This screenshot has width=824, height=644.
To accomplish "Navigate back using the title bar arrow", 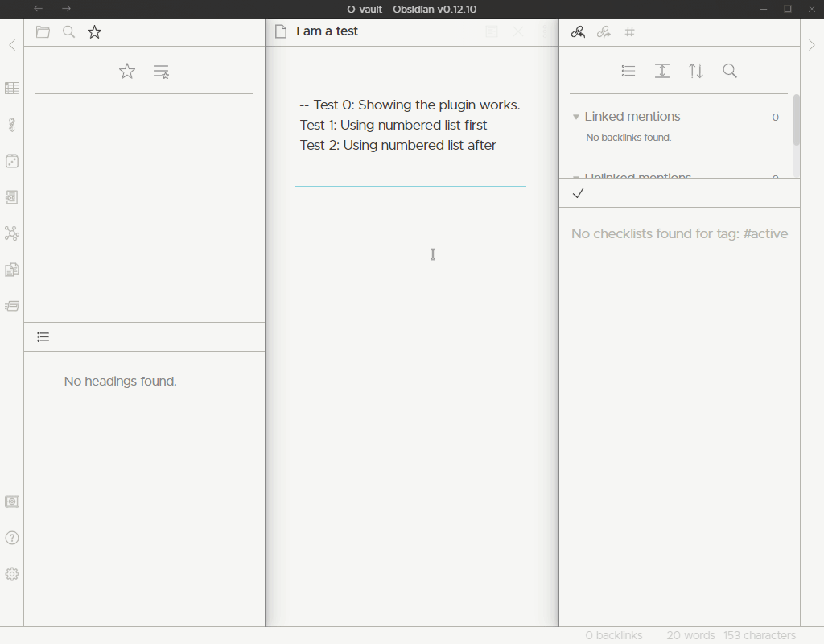I will tap(38, 9).
